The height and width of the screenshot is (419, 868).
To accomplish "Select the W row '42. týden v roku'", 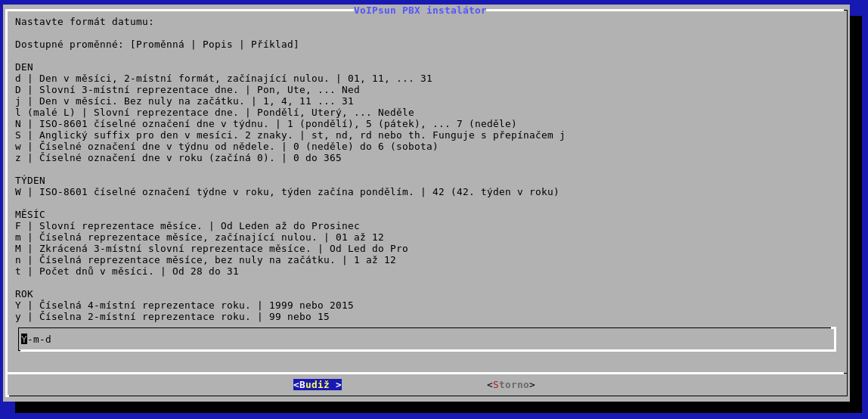I will pos(287,192).
